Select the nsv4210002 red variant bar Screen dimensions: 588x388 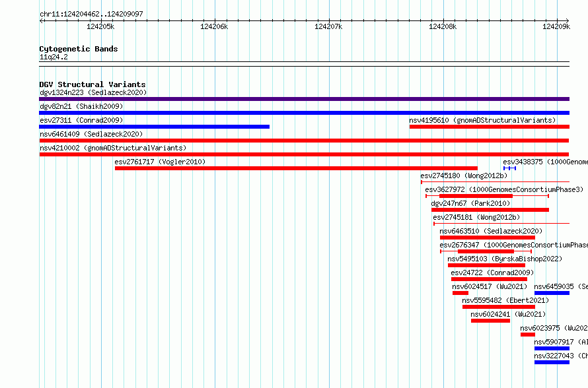click(x=304, y=154)
